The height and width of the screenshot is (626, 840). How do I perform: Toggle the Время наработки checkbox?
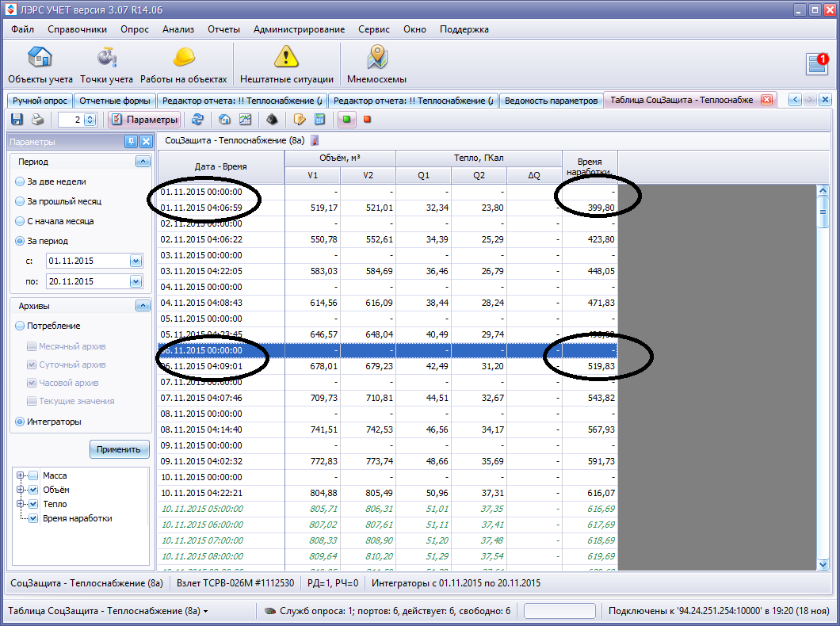(x=34, y=518)
